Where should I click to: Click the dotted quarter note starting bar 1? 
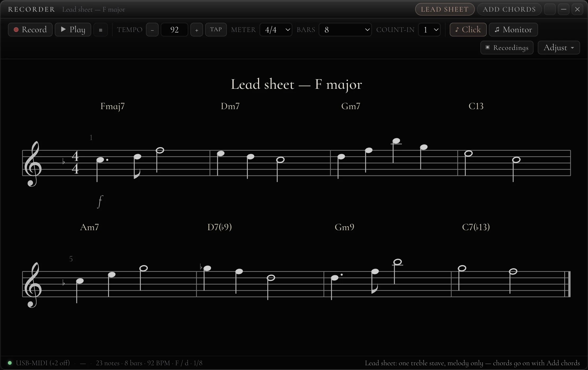click(x=100, y=160)
